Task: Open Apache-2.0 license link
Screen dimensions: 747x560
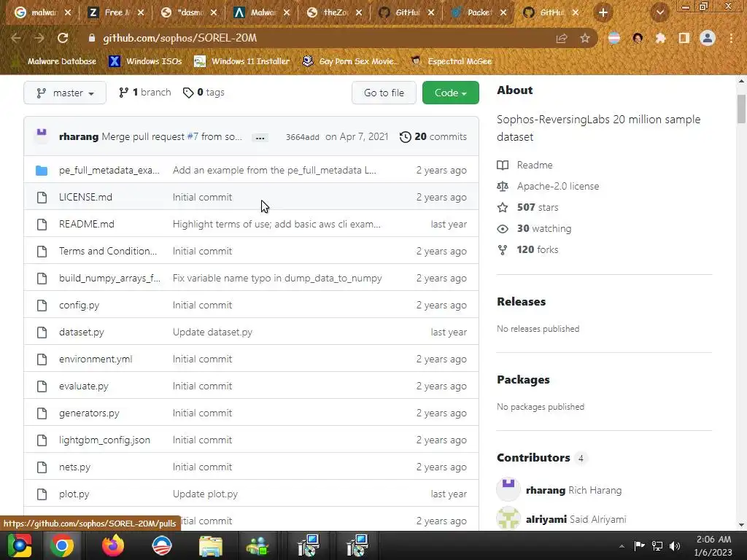Action: (x=548, y=186)
